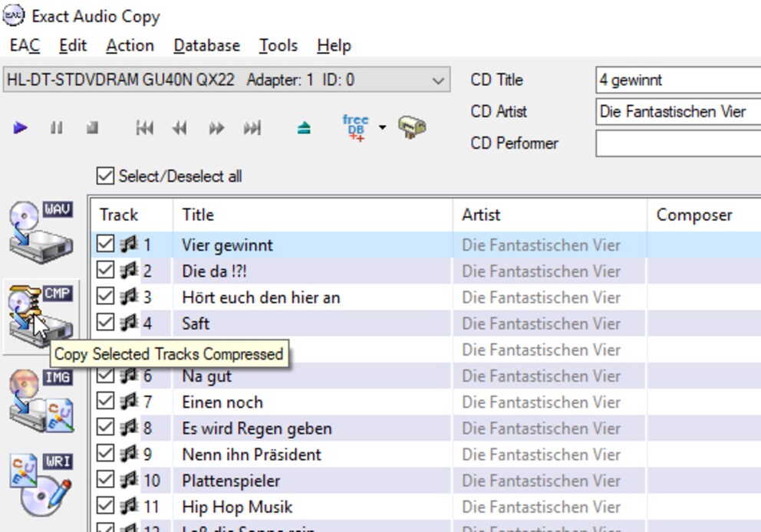The width and height of the screenshot is (761, 532).
Task: Sort by the Track column header
Action: click(x=131, y=215)
